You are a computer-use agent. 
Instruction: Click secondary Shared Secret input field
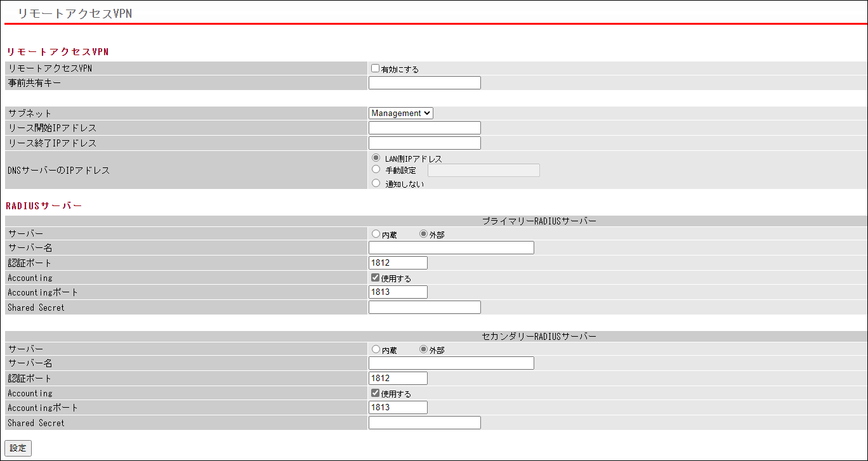tap(424, 423)
